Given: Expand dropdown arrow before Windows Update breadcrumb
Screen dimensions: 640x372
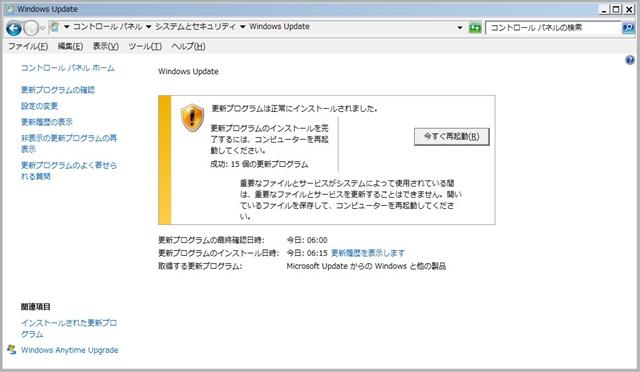Looking at the screenshot, I should [x=242, y=27].
